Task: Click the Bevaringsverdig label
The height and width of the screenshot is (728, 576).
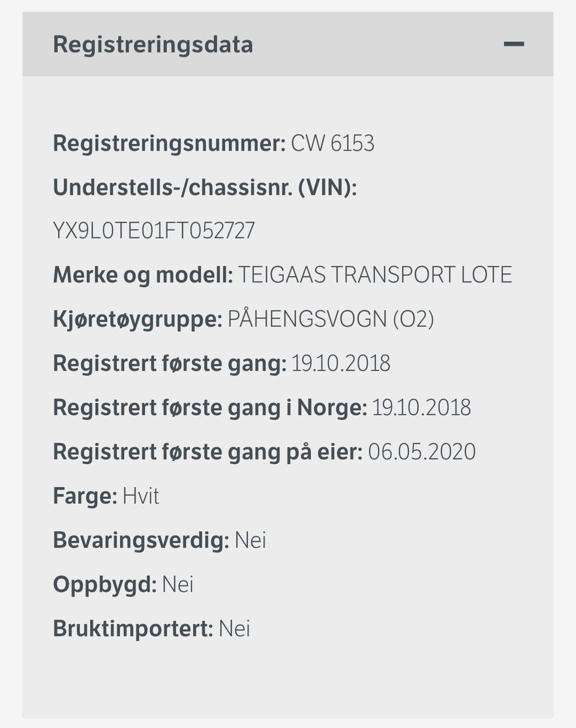Action: [141, 540]
